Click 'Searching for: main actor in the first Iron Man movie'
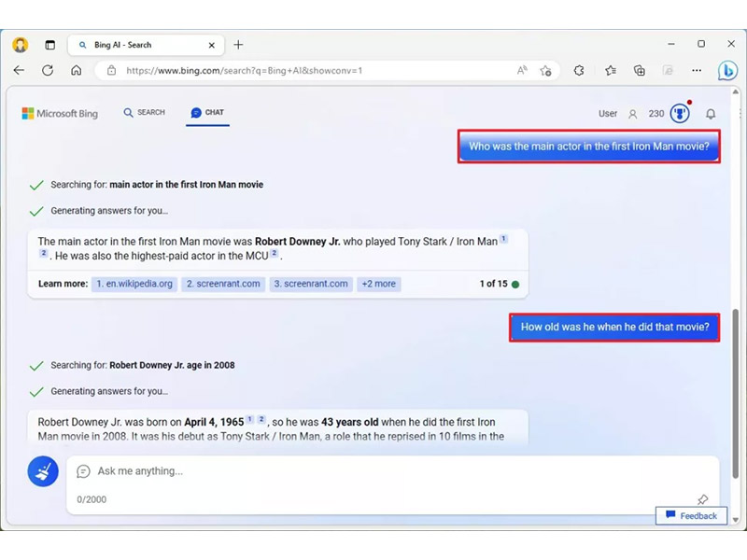 coord(157,185)
